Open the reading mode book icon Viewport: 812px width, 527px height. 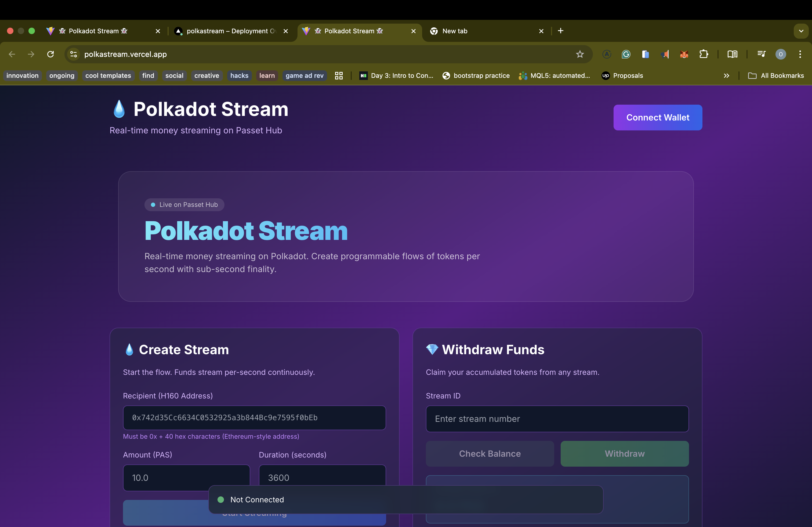point(732,54)
